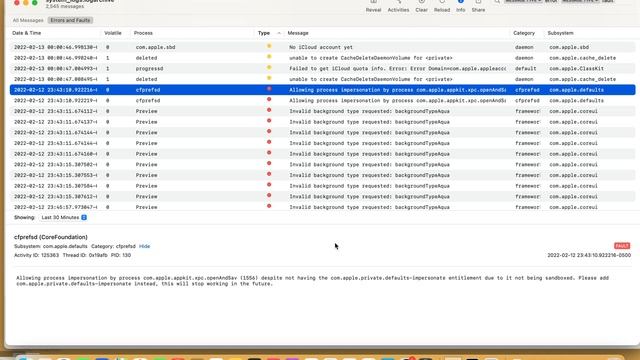Image resolution: width=640 pixels, height=360 pixels.
Task: Click the Reload toolbar item
Action: 442,7
